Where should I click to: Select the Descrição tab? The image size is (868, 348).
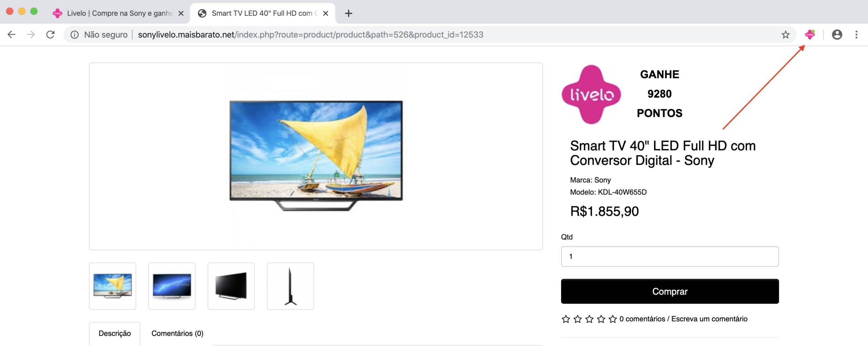tap(115, 333)
